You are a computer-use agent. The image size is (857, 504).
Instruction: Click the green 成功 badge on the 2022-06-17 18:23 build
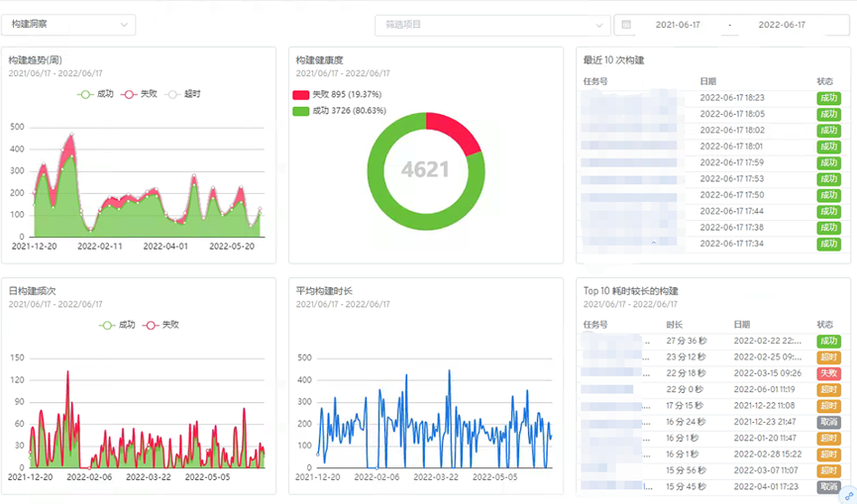tap(828, 98)
